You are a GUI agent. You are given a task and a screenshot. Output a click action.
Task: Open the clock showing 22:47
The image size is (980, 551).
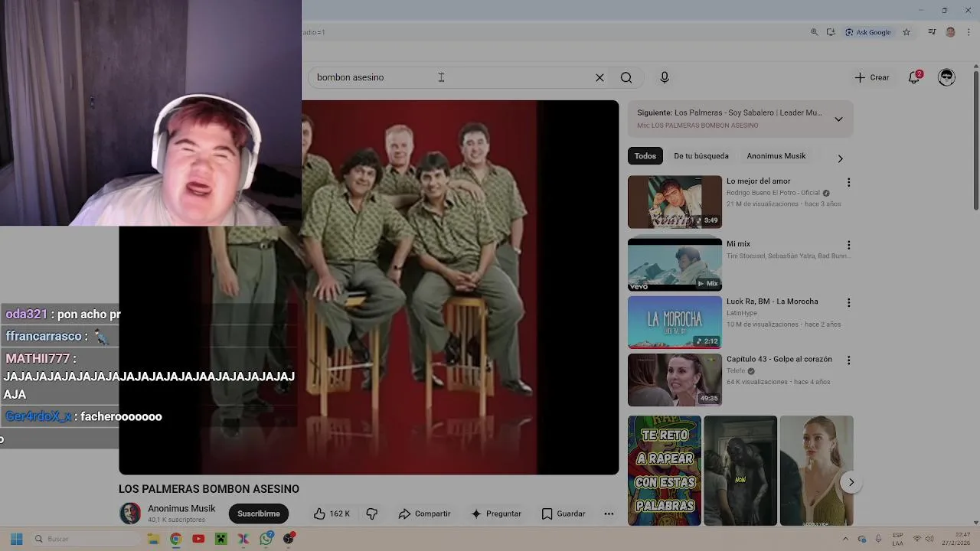pos(956,539)
